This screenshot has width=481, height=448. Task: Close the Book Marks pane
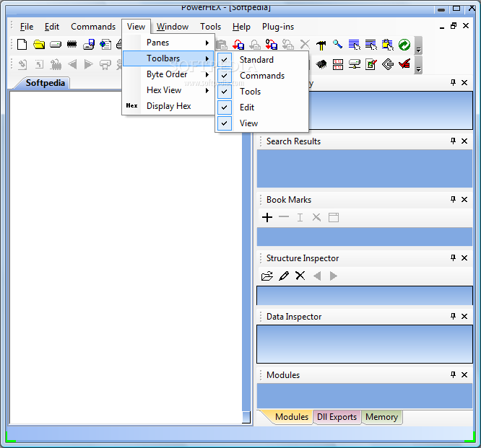click(464, 200)
